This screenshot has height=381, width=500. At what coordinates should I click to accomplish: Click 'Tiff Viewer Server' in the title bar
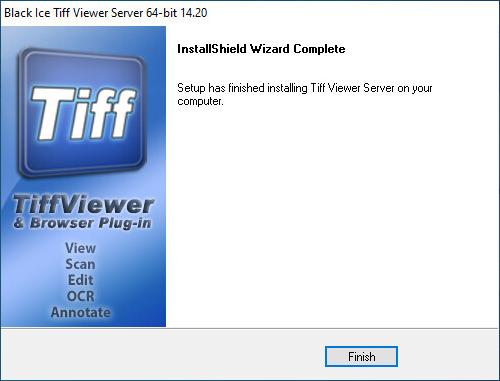tap(98, 13)
